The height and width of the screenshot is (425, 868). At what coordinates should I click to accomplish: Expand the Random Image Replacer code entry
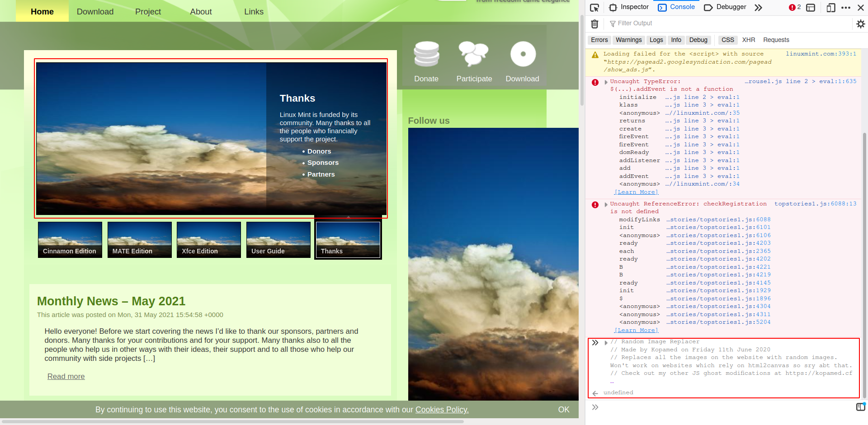pos(606,342)
